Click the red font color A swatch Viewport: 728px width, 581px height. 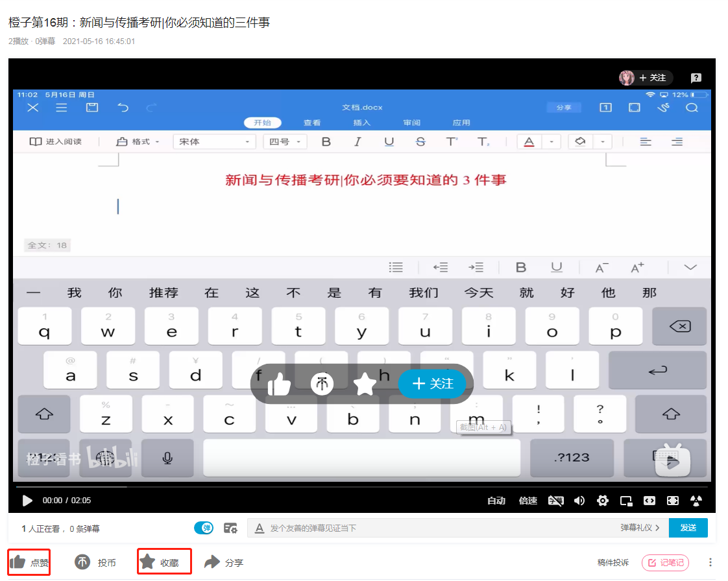(x=529, y=141)
